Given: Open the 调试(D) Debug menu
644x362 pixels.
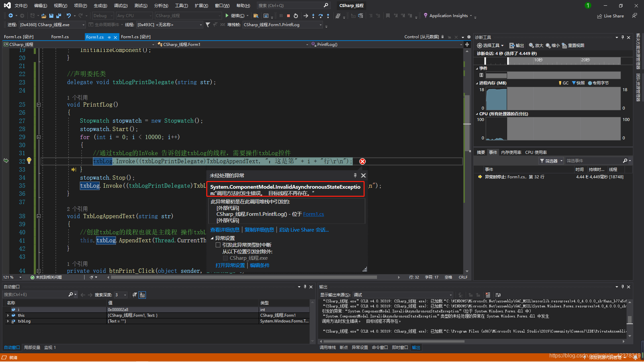Looking at the screenshot, I should click(x=120, y=6).
